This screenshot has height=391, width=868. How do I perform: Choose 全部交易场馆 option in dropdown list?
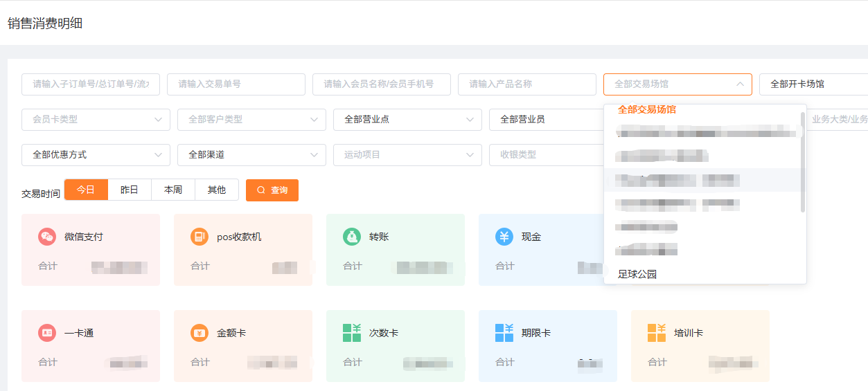[647, 109]
